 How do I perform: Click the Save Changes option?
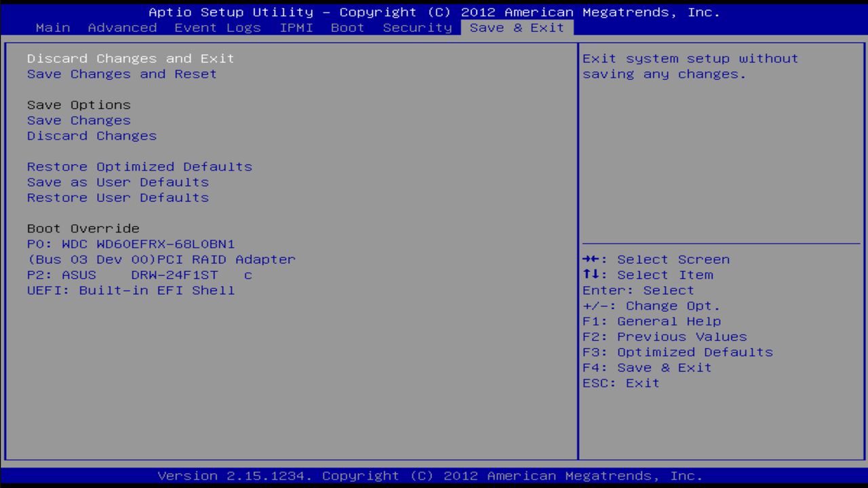coord(79,120)
